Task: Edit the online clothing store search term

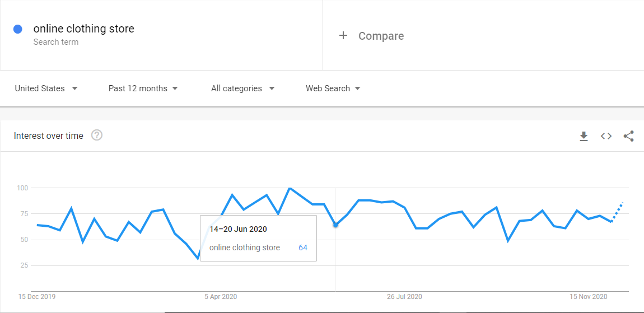Action: (83, 29)
